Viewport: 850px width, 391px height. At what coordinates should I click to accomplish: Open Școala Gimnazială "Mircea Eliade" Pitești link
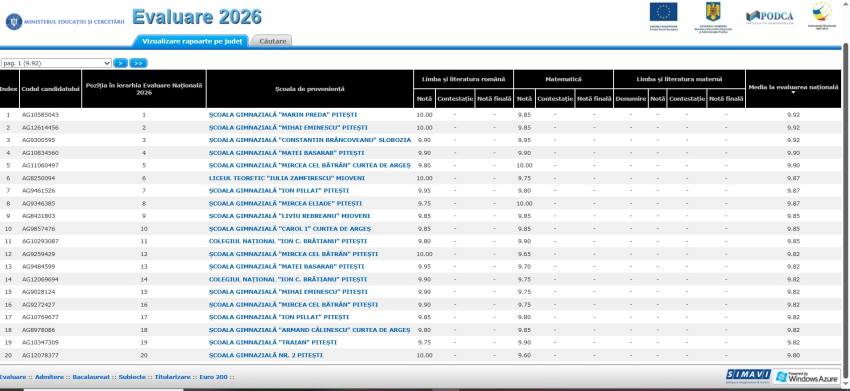(285, 203)
